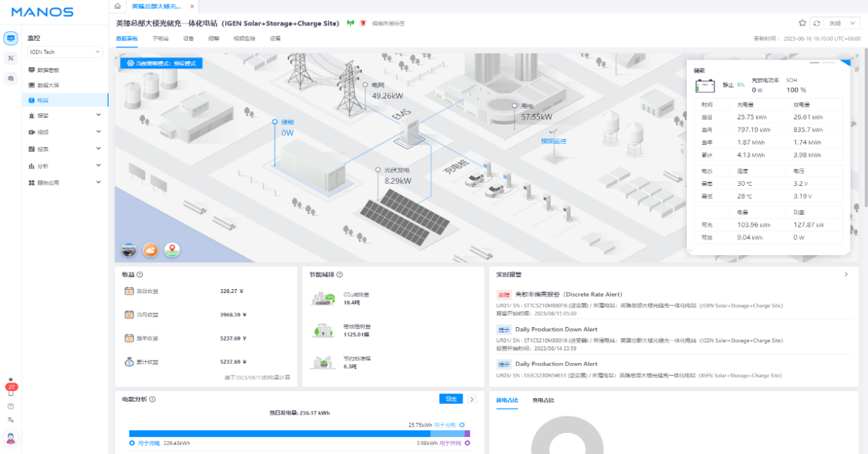Close the station page tab
This screenshot has height=454, width=868.
[193, 6]
